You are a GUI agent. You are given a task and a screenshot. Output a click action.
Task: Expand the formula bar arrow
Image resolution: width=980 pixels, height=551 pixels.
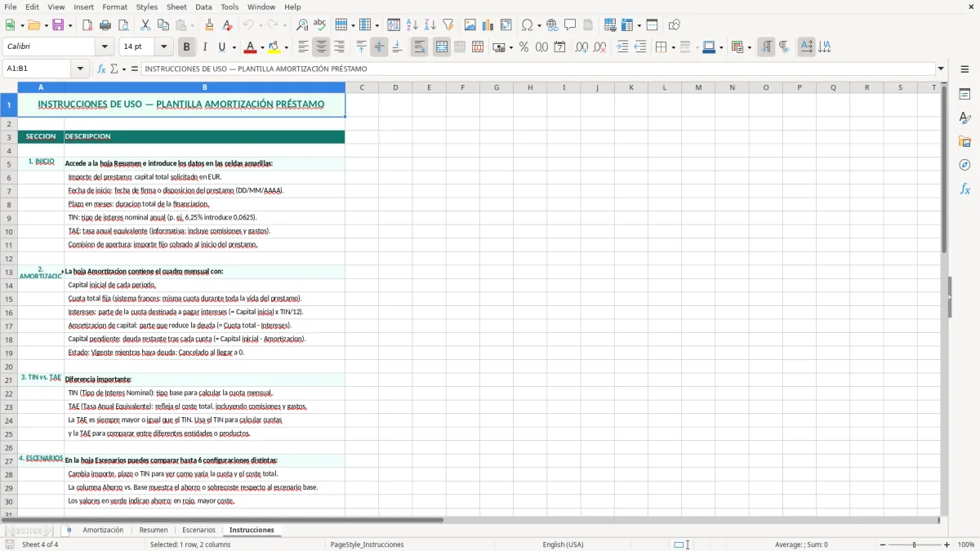941,69
